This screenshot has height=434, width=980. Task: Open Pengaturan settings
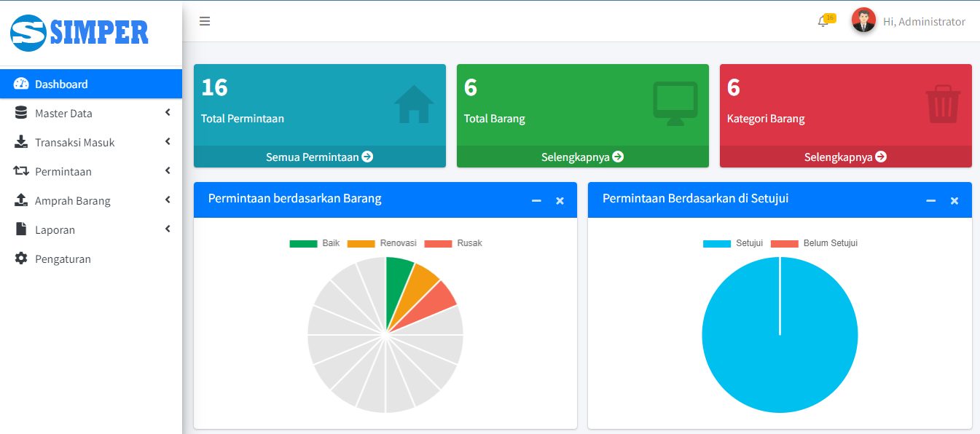(x=91, y=259)
